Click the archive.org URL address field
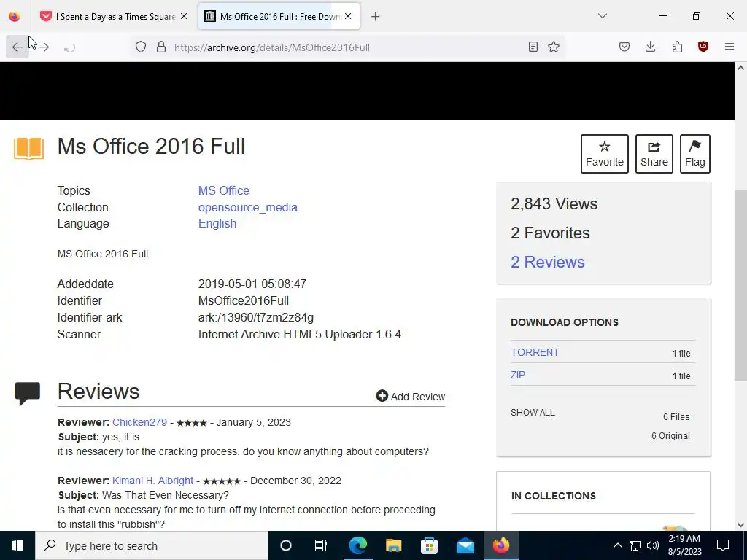Viewport: 747px width, 560px height. click(x=348, y=47)
